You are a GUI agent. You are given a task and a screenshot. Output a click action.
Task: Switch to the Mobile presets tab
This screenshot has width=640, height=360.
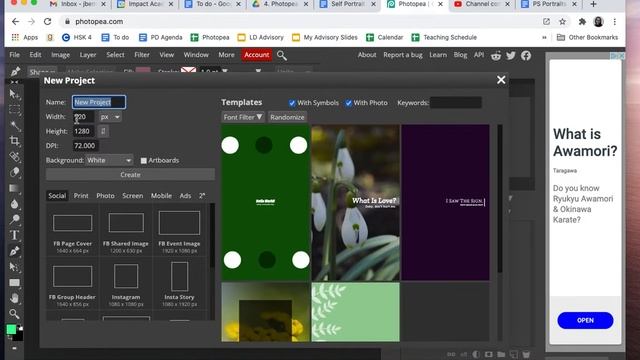(x=161, y=196)
